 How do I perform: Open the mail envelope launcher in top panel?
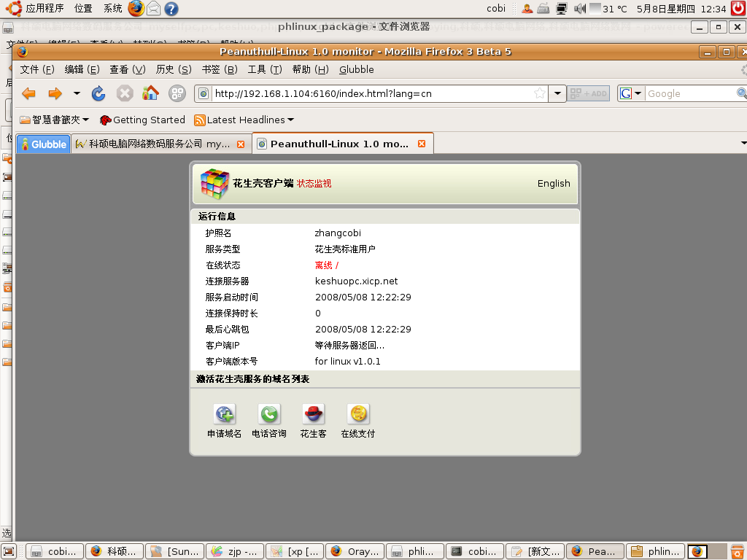[153, 8]
